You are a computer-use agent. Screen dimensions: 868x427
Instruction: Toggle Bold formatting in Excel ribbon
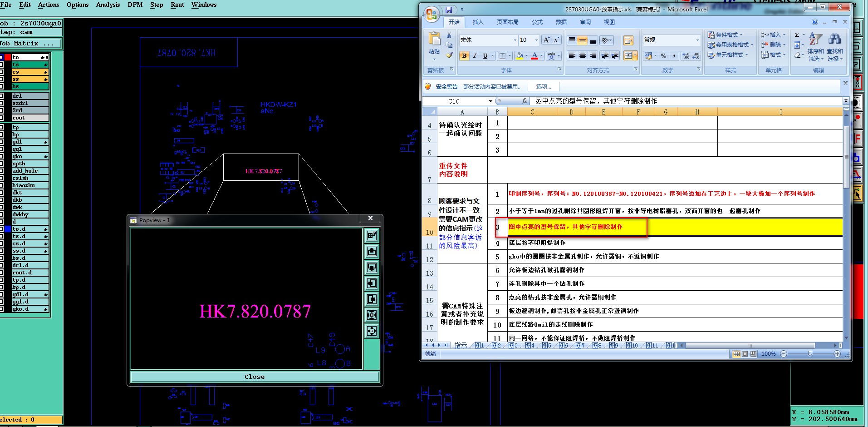(x=464, y=56)
